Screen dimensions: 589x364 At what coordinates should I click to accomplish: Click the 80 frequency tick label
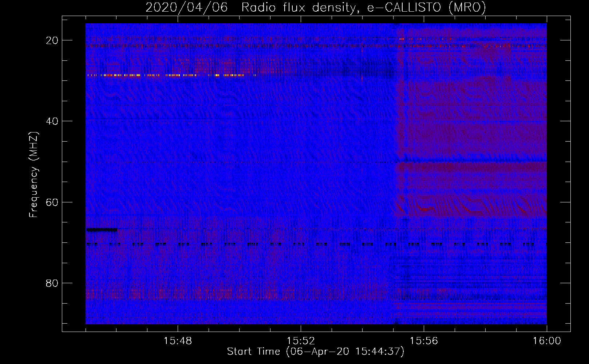click(x=52, y=283)
